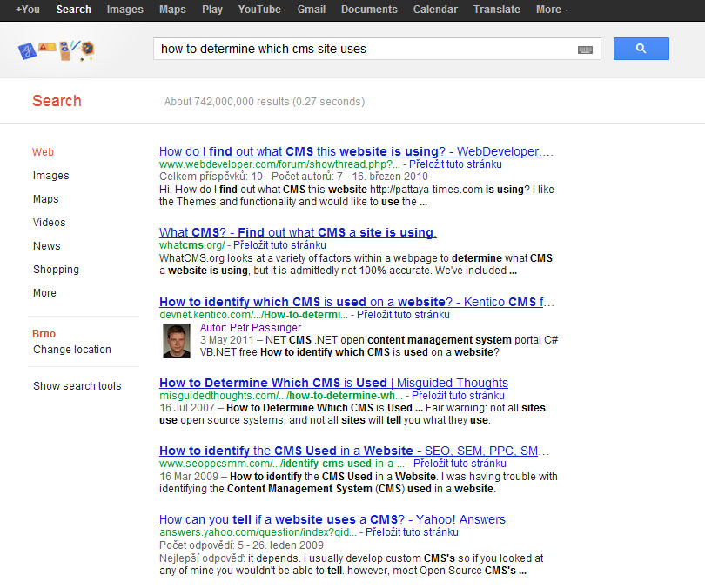
Task: Open Yahoo! Answers result title
Action: click(332, 520)
